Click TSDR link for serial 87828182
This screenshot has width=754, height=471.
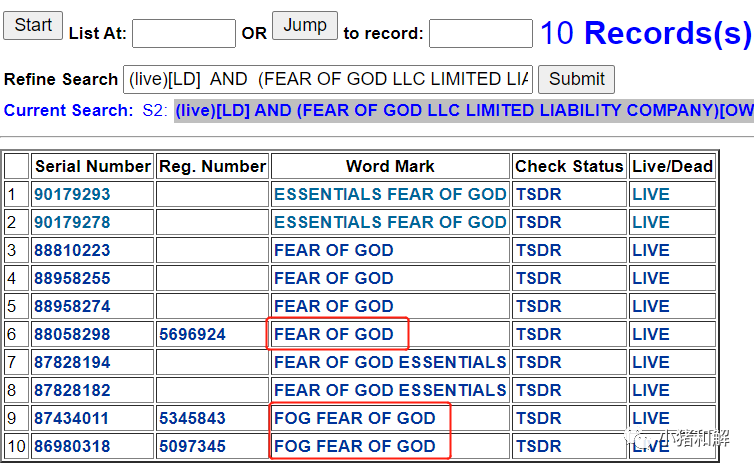pyautogui.click(x=539, y=390)
